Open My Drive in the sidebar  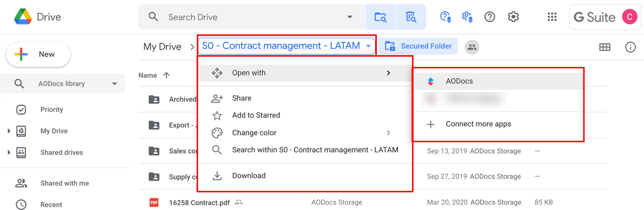[54, 131]
